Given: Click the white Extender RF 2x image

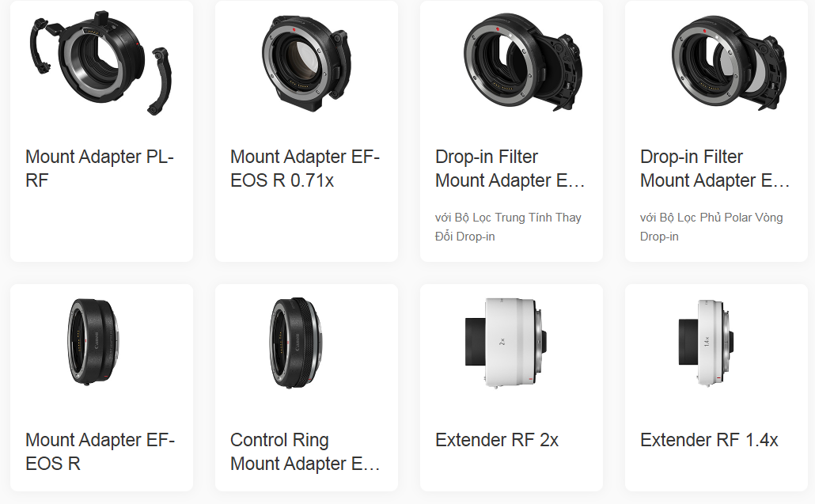Looking at the screenshot, I should point(506,343).
